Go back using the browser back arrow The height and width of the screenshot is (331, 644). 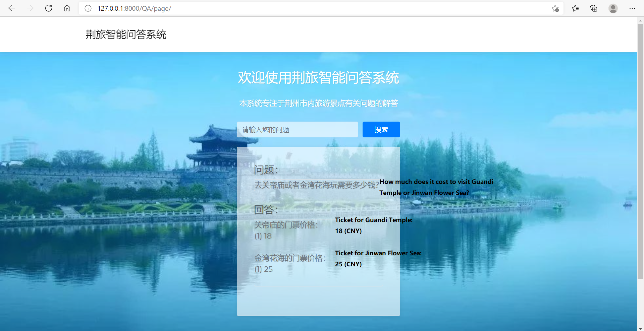point(12,8)
